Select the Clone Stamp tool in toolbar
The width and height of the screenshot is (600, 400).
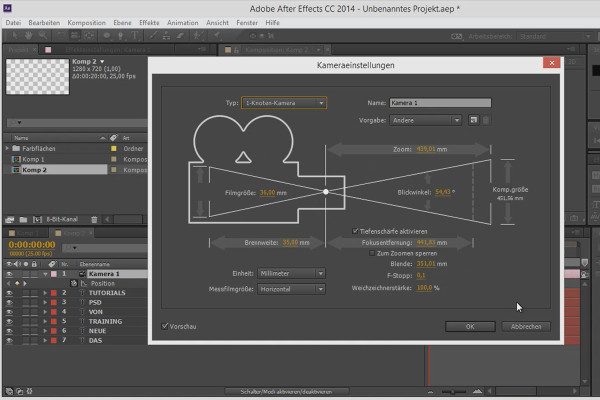[166, 36]
